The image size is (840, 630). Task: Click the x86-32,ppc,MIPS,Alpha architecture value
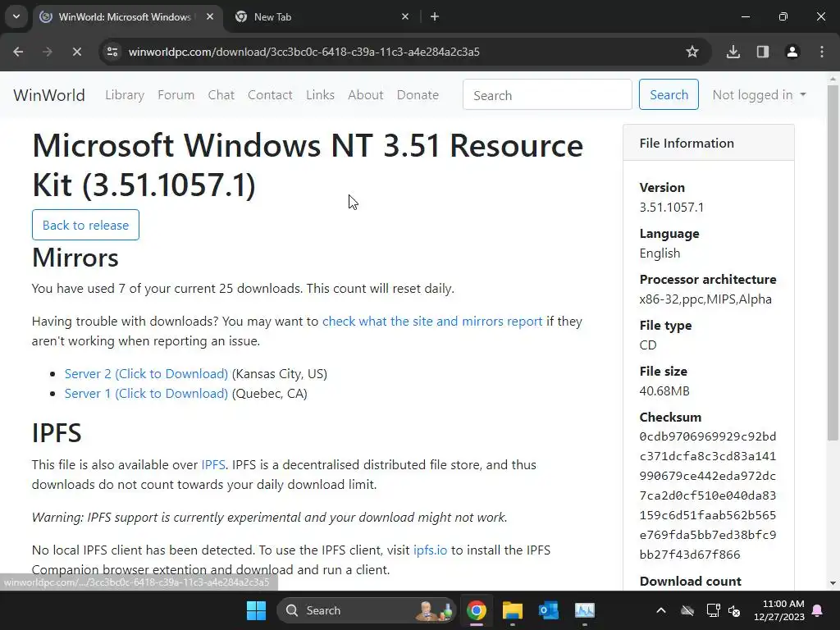coord(705,299)
